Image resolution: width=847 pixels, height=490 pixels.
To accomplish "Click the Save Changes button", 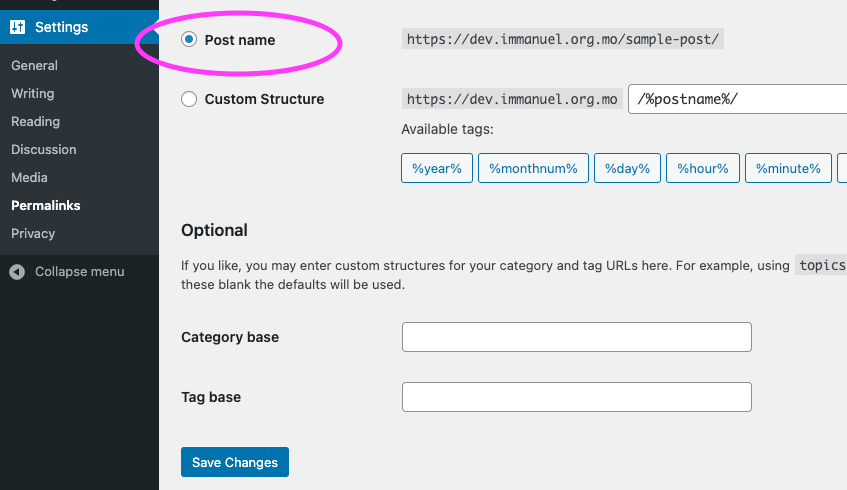I will pos(235,462).
